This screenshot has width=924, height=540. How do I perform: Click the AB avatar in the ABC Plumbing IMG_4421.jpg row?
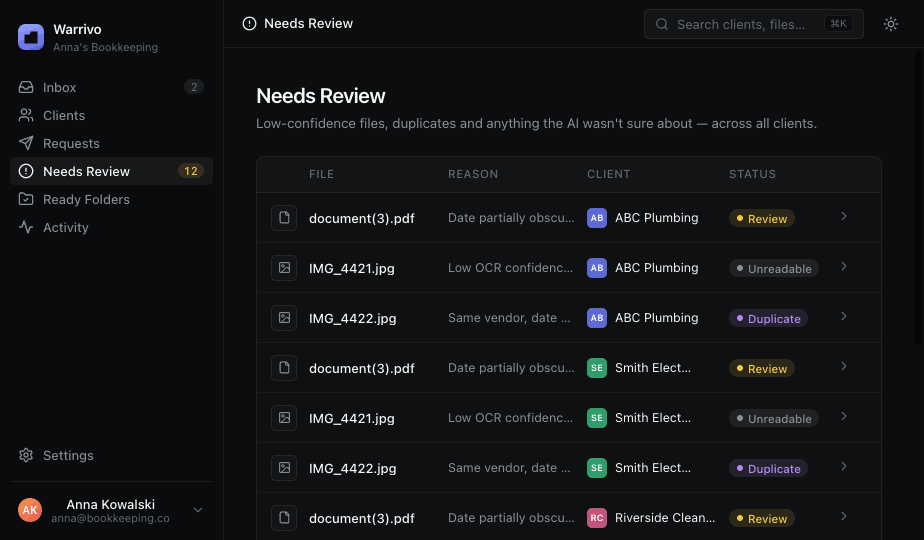pyautogui.click(x=597, y=268)
